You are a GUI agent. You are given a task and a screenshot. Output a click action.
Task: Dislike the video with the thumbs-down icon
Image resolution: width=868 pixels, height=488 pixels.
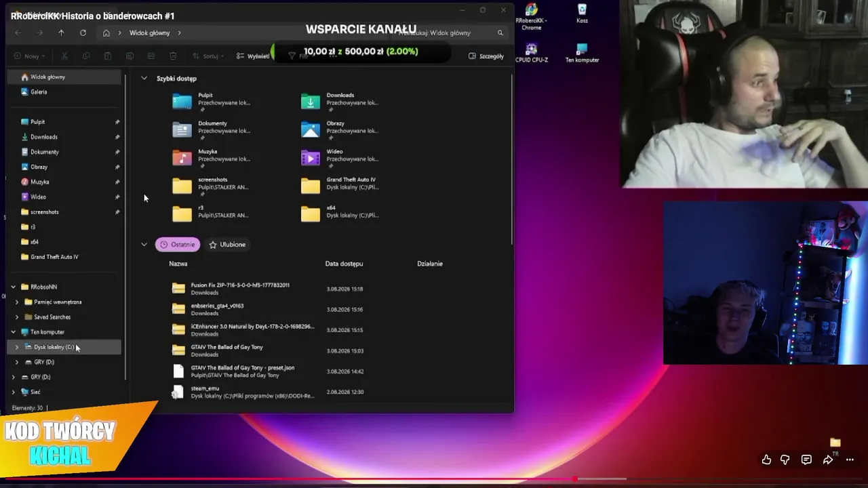tap(785, 460)
